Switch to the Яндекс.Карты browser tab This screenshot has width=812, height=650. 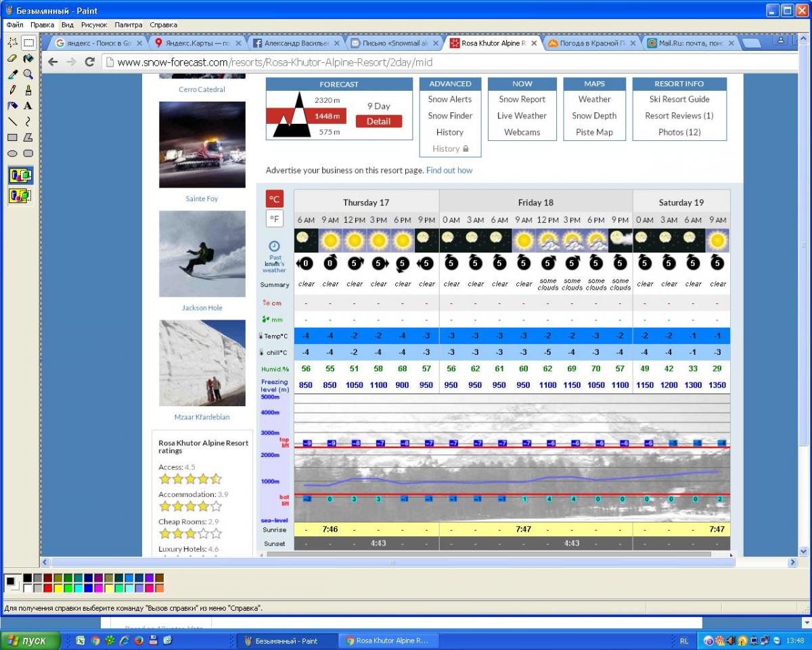pos(197,43)
